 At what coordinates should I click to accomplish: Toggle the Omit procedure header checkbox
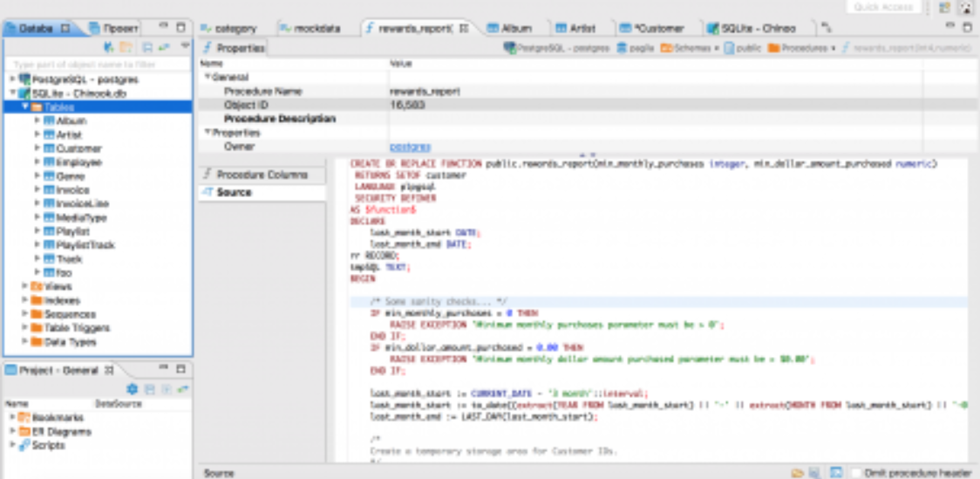point(857,472)
